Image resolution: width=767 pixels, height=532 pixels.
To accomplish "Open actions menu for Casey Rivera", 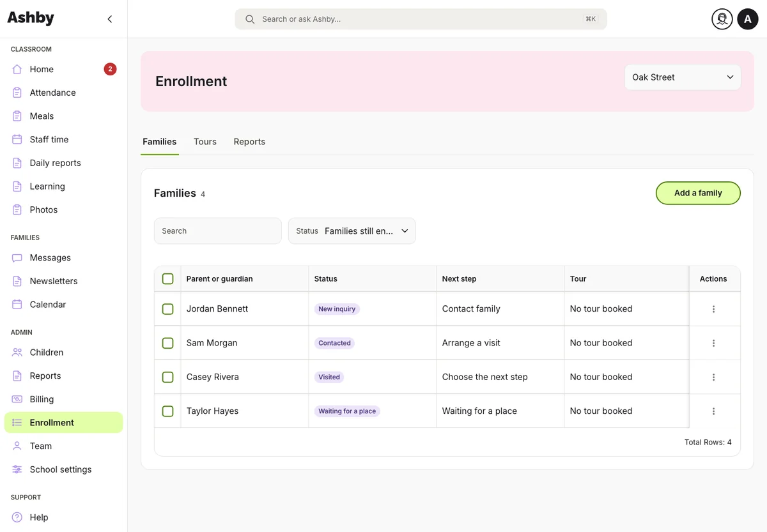I will pyautogui.click(x=713, y=377).
